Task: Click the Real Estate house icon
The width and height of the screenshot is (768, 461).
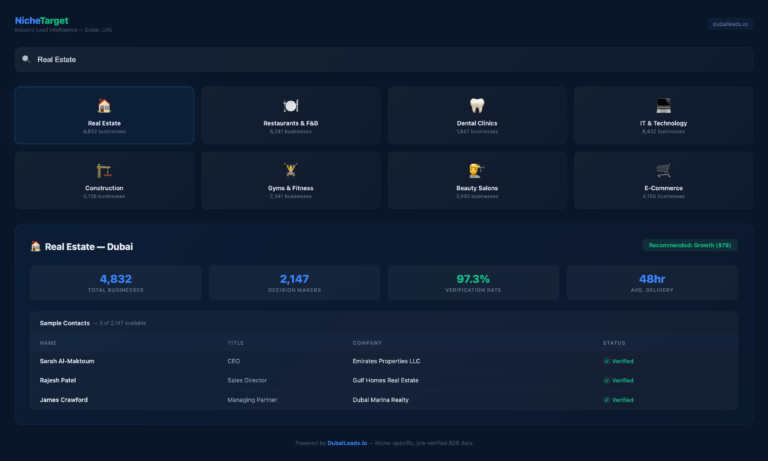Action: [104, 106]
